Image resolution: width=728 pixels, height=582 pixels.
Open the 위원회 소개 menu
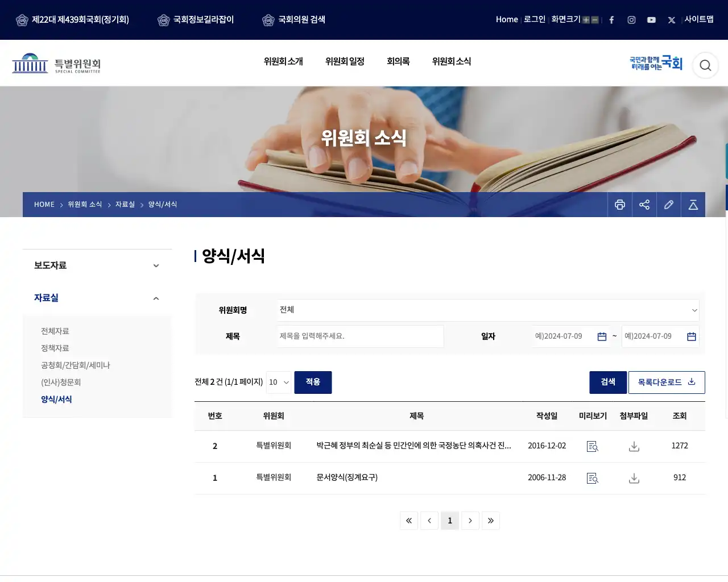tap(283, 61)
